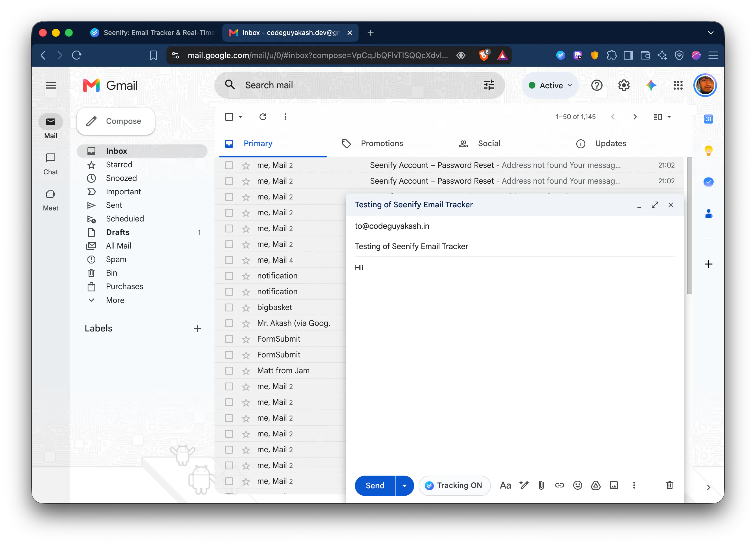Open formatting options in compose toolbar
Image resolution: width=756 pixels, height=545 pixels.
(505, 485)
